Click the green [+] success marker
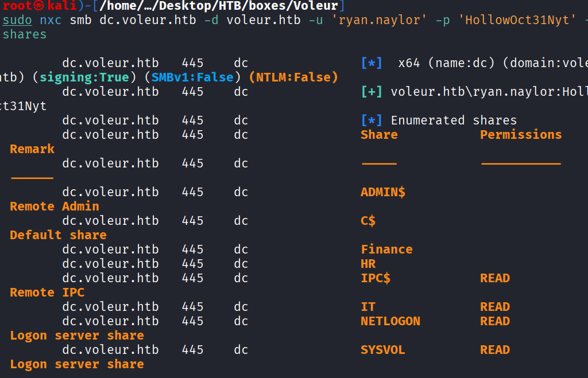This screenshot has height=378, width=588. coord(372,92)
